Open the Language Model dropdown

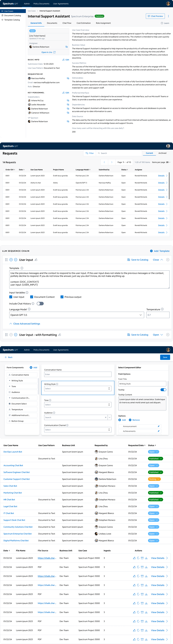(x=77, y=315)
